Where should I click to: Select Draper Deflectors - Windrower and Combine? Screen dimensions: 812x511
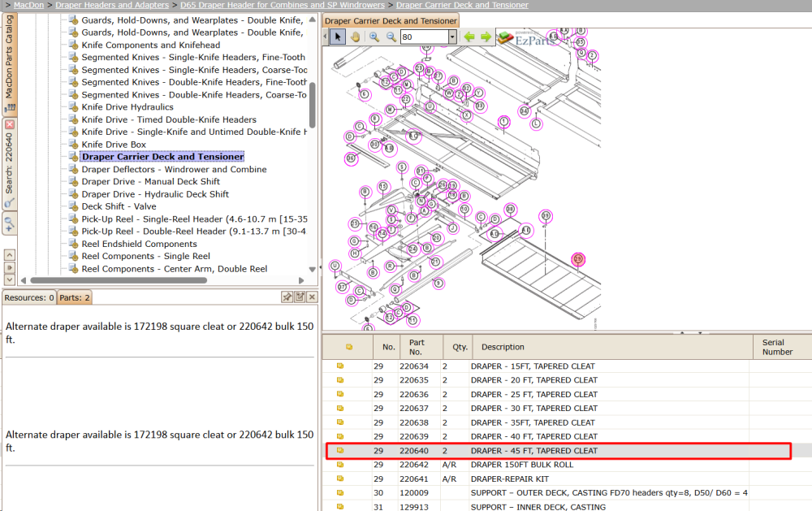click(174, 169)
